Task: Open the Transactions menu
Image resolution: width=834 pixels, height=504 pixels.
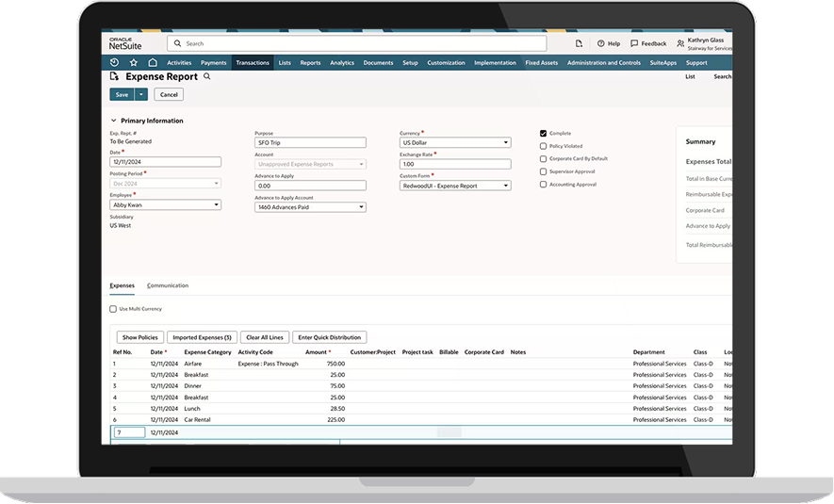Action: click(253, 63)
